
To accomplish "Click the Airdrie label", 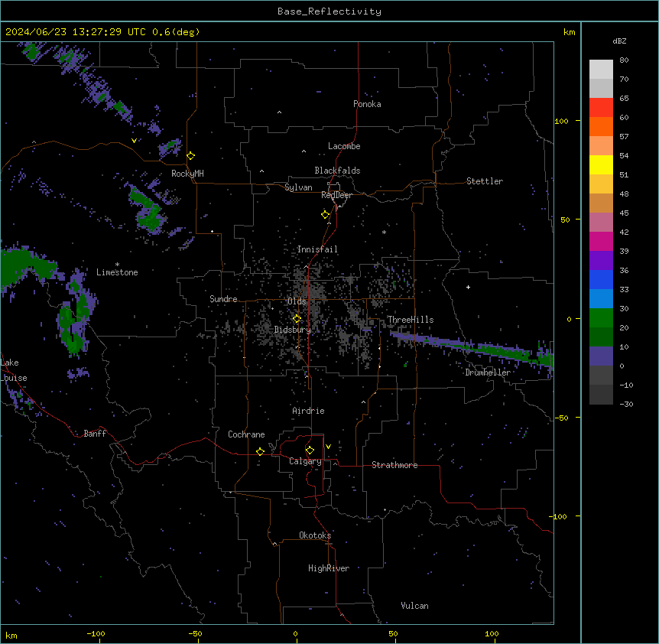I will coord(309,411).
